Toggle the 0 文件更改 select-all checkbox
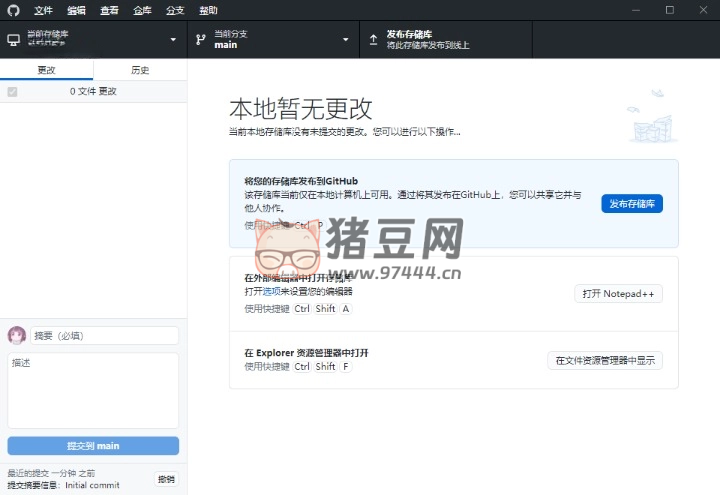Image resolution: width=720 pixels, height=495 pixels. point(12,92)
